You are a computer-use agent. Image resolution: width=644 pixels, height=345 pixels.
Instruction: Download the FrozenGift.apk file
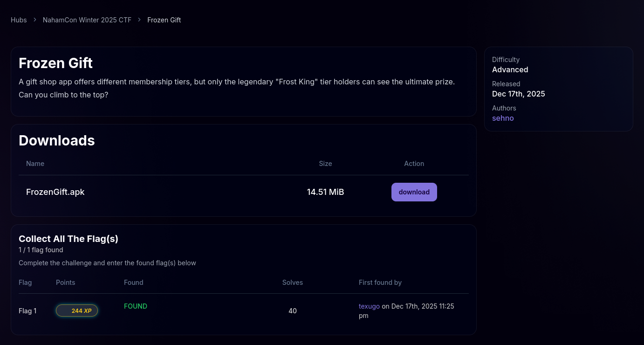point(414,192)
